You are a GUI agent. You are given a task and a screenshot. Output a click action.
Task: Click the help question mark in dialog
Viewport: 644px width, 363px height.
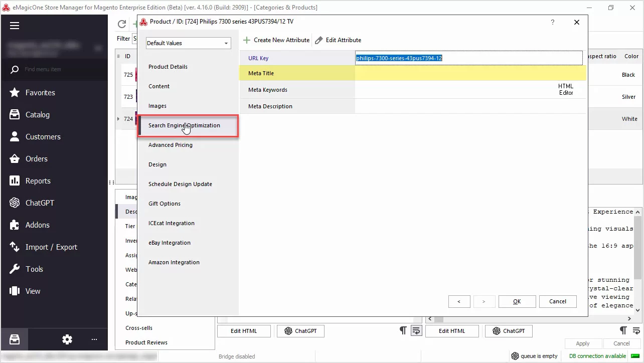click(553, 22)
